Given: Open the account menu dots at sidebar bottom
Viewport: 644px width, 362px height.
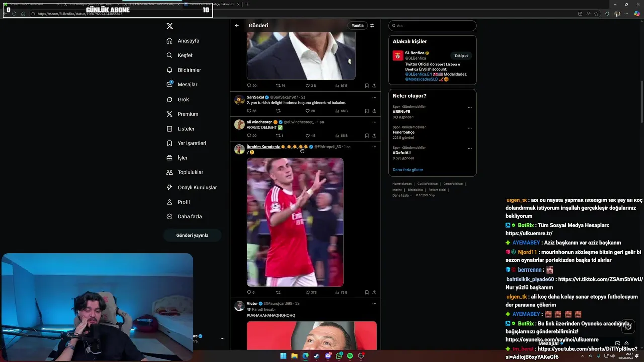Looking at the screenshot, I should (222, 339).
